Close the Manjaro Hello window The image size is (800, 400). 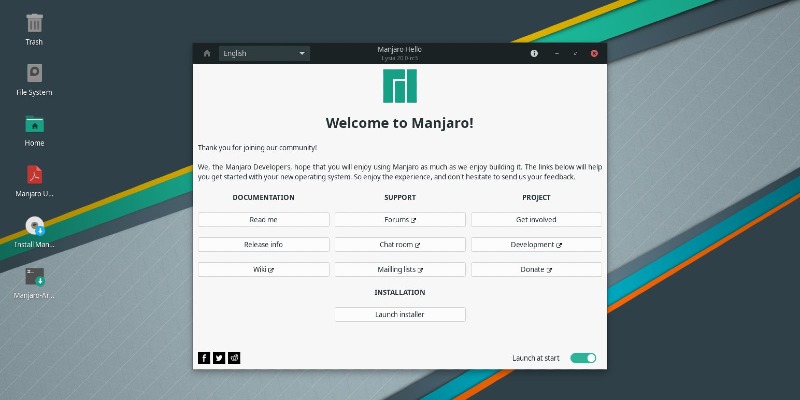click(x=594, y=53)
